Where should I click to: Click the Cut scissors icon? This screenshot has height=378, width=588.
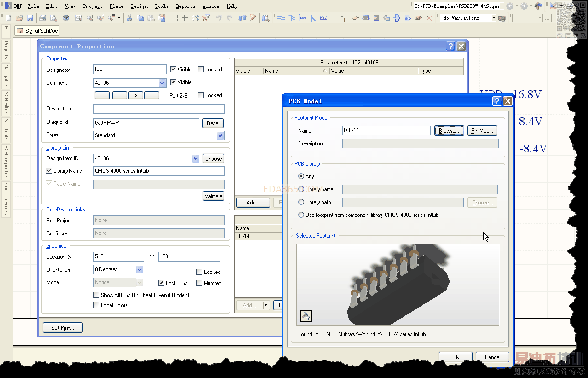click(x=129, y=18)
